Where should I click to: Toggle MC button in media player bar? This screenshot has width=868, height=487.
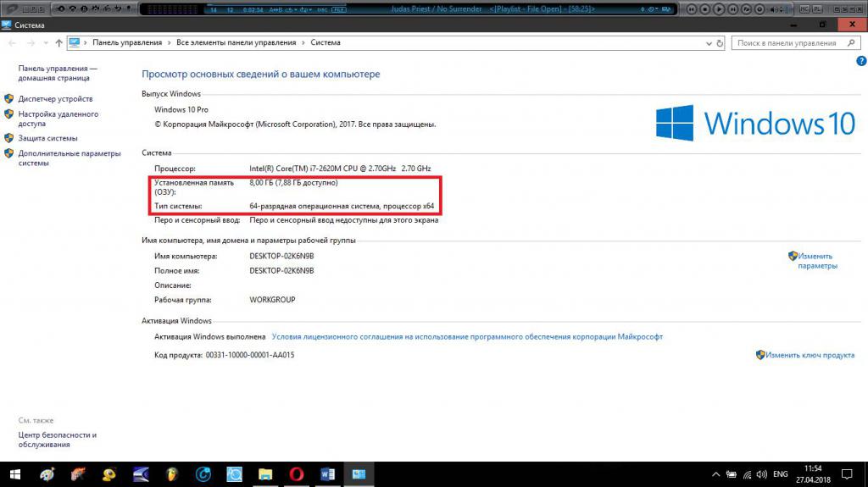tap(804, 8)
